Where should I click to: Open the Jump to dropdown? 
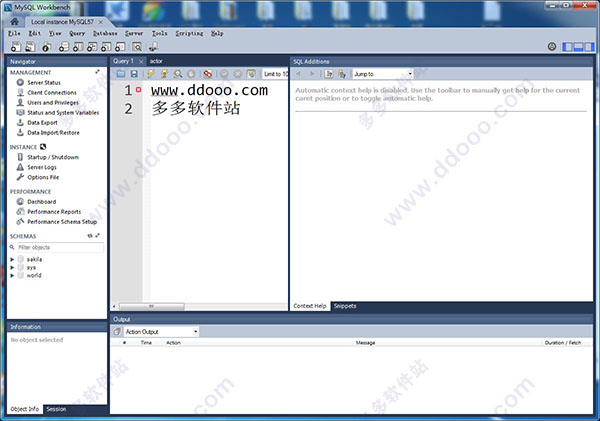(383, 74)
